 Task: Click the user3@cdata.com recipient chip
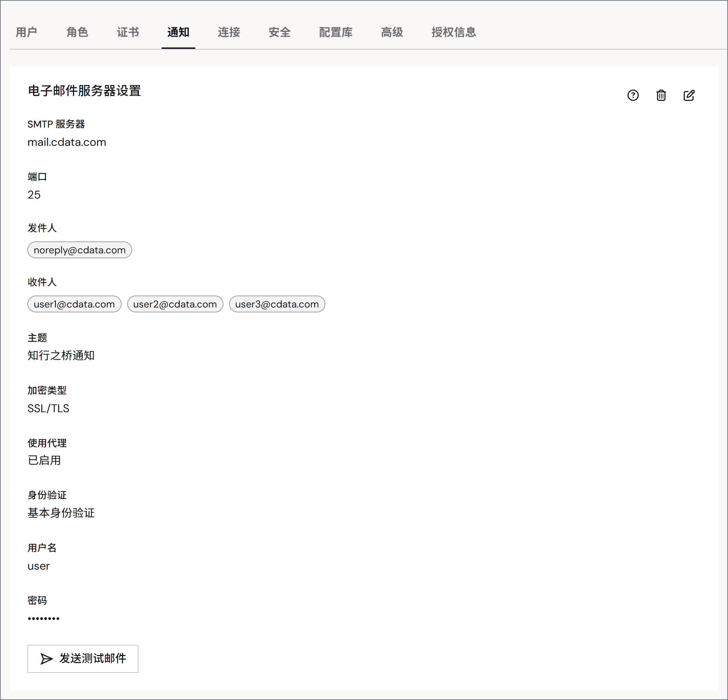click(277, 304)
